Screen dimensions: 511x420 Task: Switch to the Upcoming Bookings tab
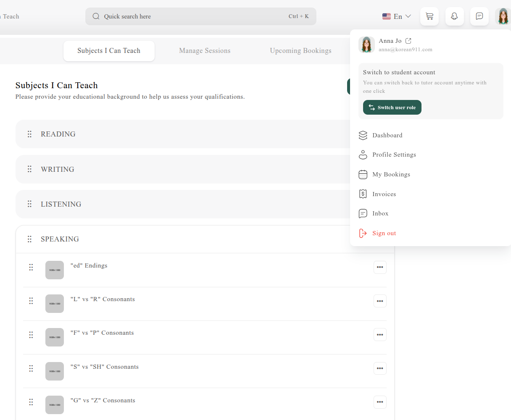300,51
